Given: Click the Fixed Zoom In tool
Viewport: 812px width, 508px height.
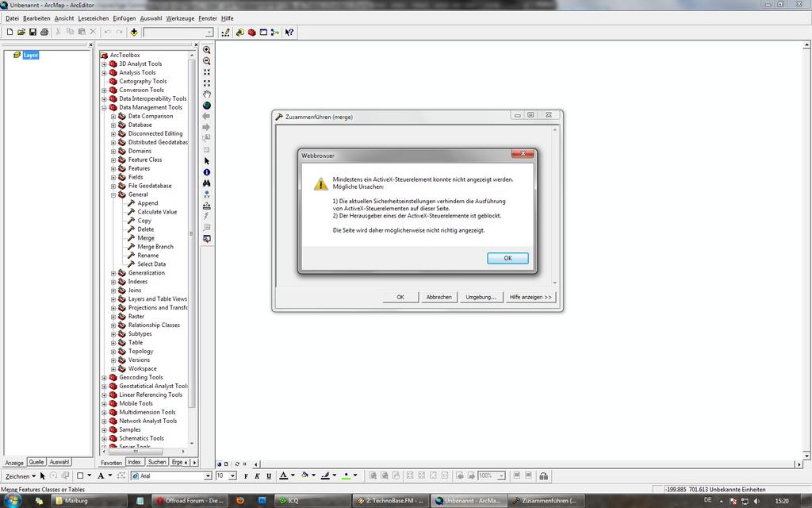Looking at the screenshot, I should (207, 72).
